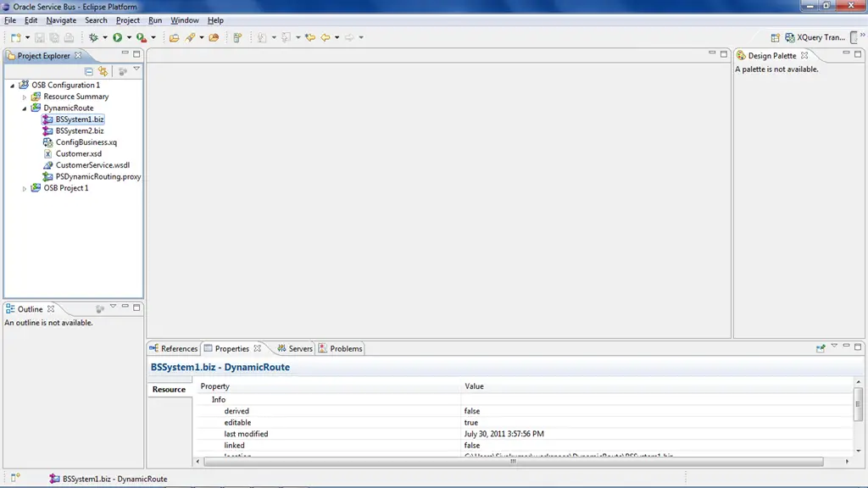
Task: Click the New wizard toolbar icon
Action: click(15, 37)
